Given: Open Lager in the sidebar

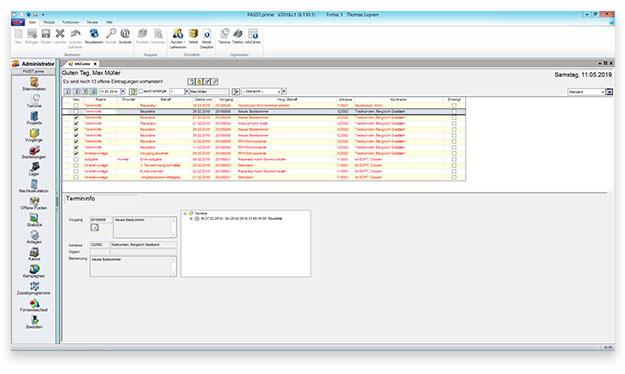Looking at the screenshot, I should [34, 169].
